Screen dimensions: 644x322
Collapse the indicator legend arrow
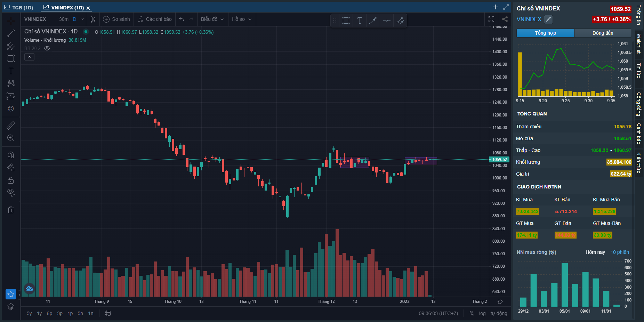[x=29, y=57]
